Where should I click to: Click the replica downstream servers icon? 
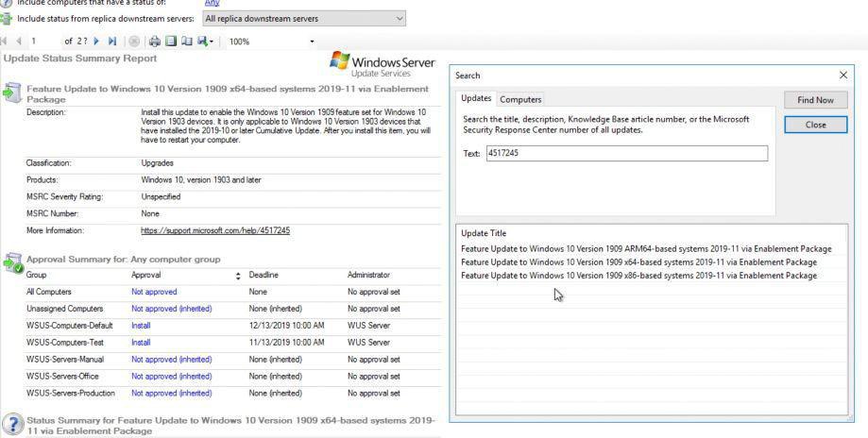point(6,18)
